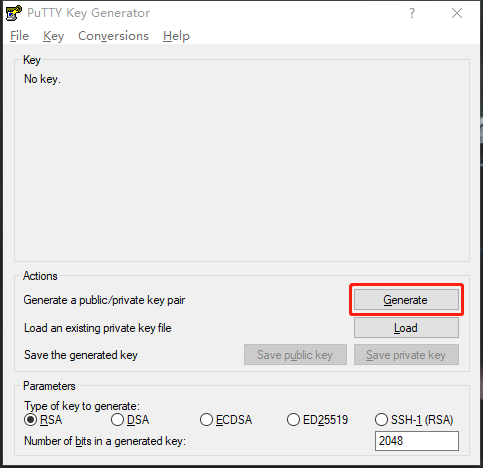This screenshot has width=483, height=468.
Task: Click the question mark help button
Action: tap(412, 13)
